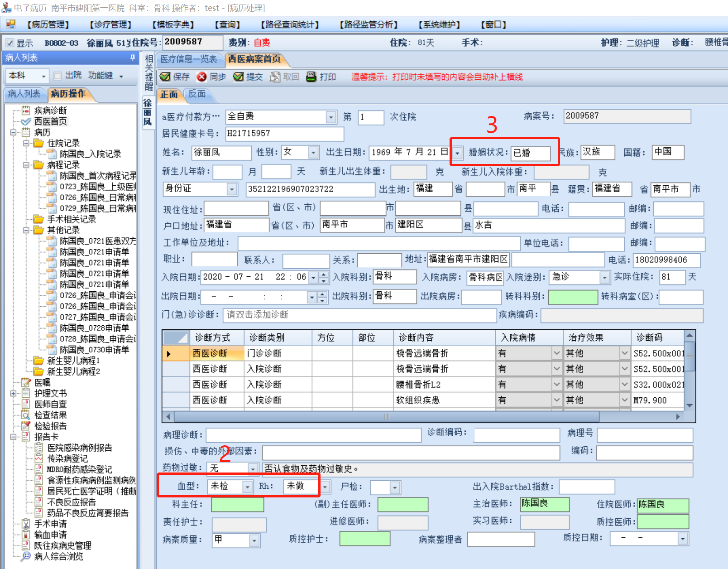This screenshot has width=728, height=569.
Task: Click the checkmark icon beside 西医首页
Action: coord(26,121)
